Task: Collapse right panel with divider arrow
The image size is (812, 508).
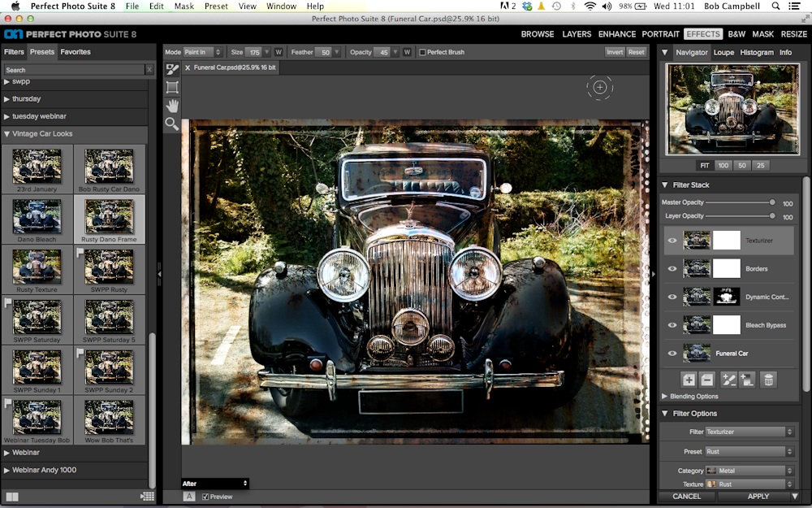Action: click(654, 274)
